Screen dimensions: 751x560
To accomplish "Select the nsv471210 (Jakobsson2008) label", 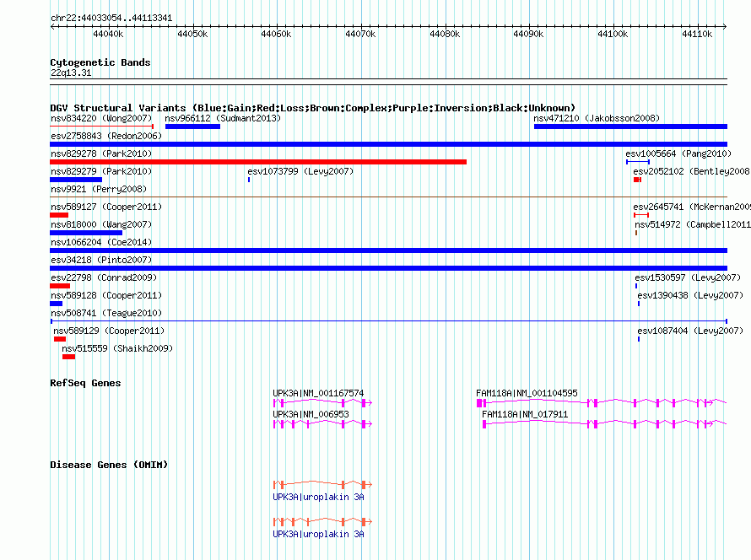I will (x=597, y=118).
